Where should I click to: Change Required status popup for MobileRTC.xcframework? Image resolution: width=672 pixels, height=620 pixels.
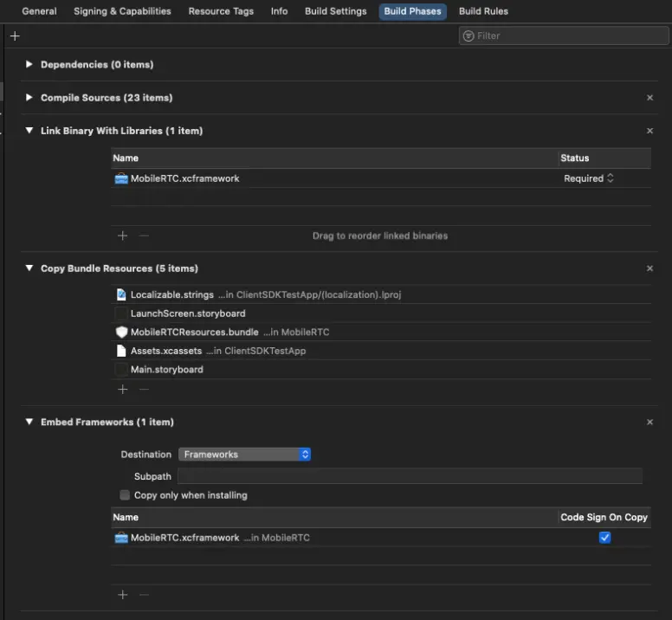click(x=589, y=178)
